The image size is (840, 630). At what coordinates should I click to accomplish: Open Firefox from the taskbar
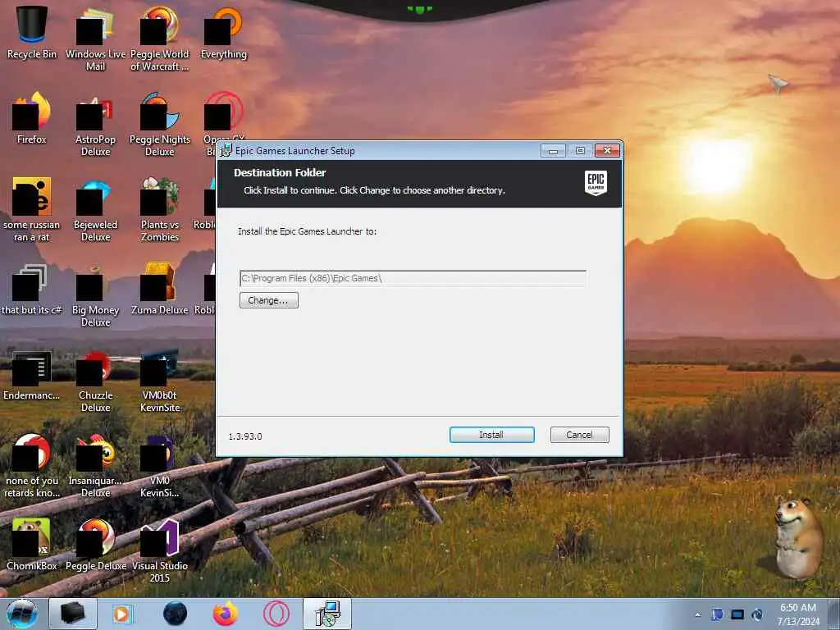click(226, 614)
